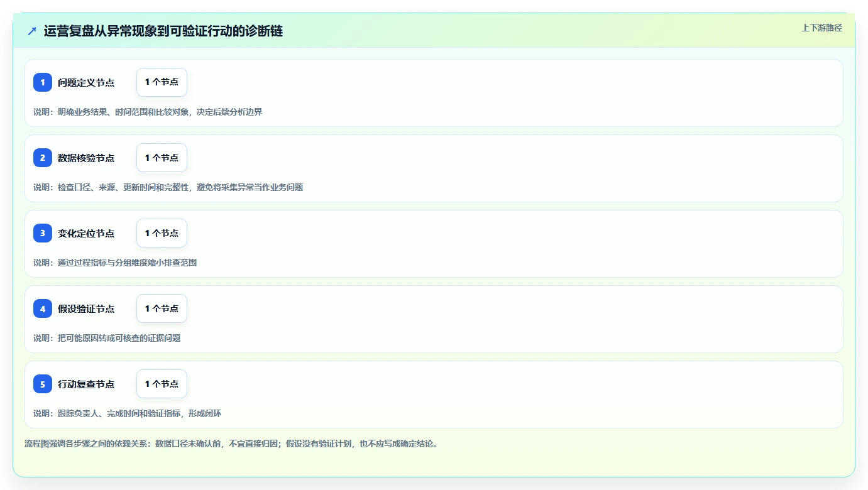868x490 pixels.
Task: Open the 变化定位节点 heading
Action: click(x=86, y=233)
